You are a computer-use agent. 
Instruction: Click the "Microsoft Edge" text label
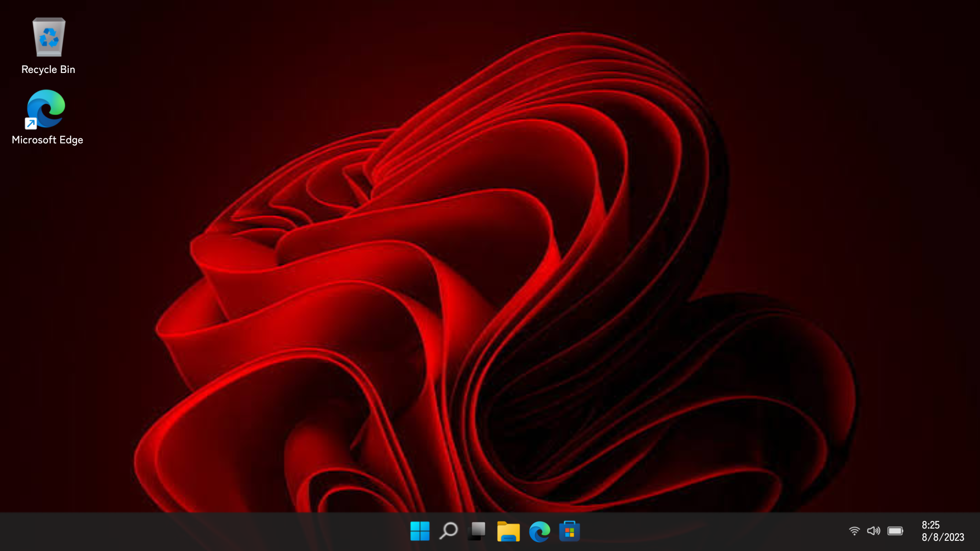[x=47, y=140]
